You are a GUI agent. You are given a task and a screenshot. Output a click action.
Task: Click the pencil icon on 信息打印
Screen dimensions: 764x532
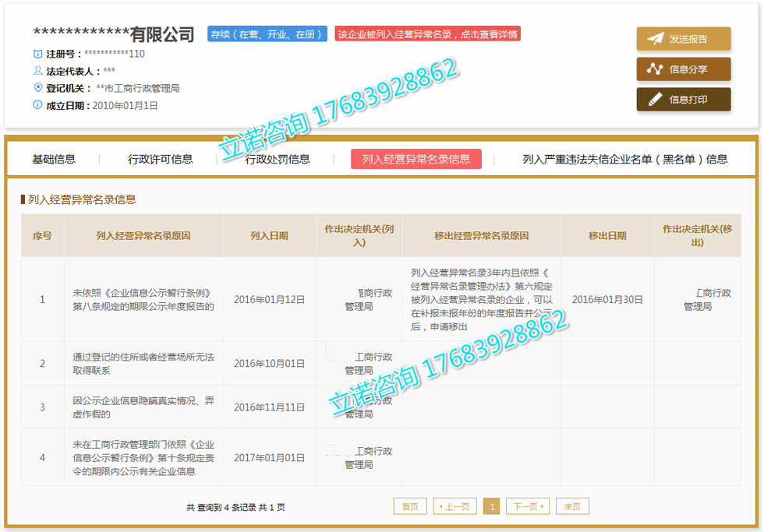[x=655, y=100]
